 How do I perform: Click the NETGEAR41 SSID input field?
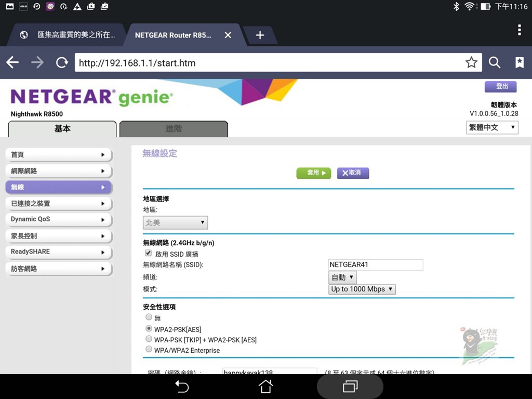(x=376, y=264)
